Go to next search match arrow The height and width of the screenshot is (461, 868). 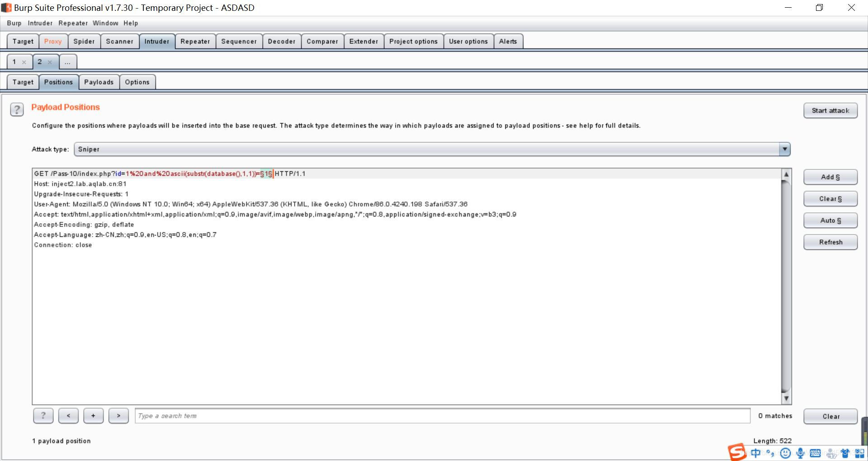118,416
